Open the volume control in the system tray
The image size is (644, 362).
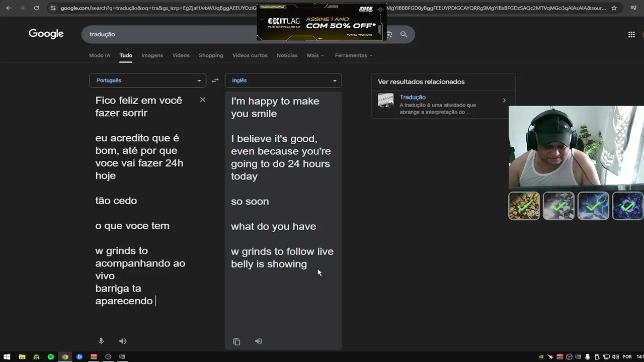(615, 357)
